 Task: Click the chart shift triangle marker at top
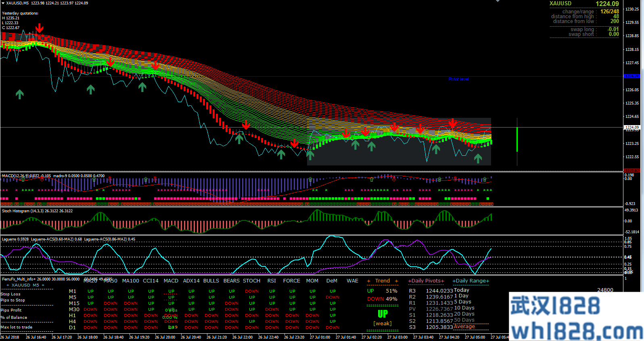pos(498,1)
